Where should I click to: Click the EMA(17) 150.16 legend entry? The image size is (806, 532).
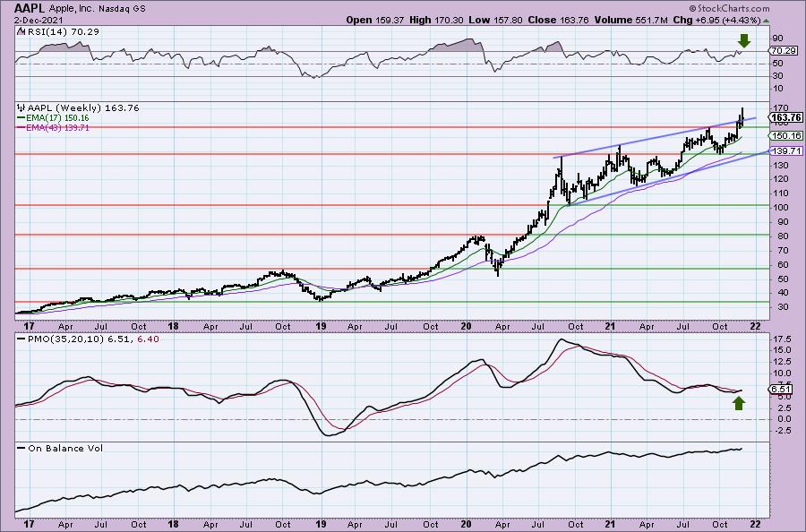click(54, 118)
